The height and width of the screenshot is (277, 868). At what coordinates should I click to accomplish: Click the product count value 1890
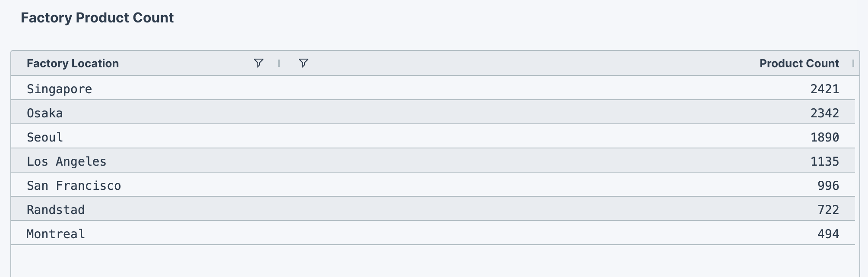825,137
